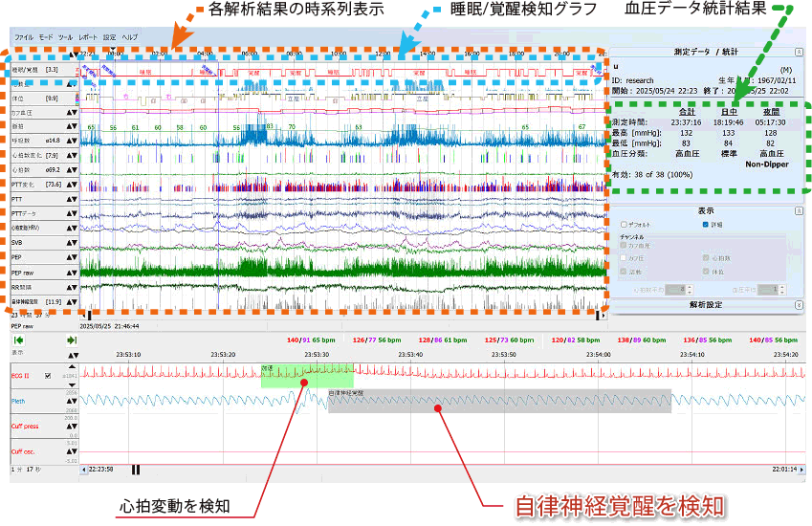
Task: Click scale arrows on the RR間隔 row
Action: [70, 287]
